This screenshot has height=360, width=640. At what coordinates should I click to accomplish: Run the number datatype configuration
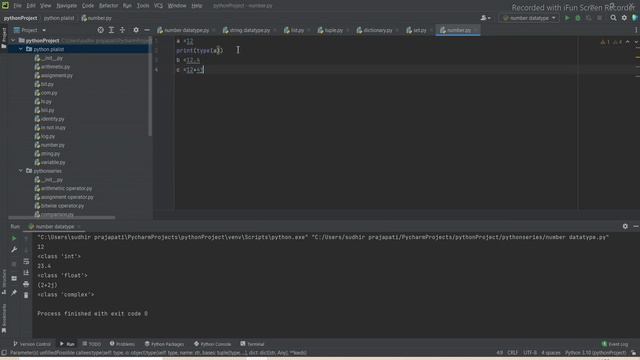click(567, 18)
